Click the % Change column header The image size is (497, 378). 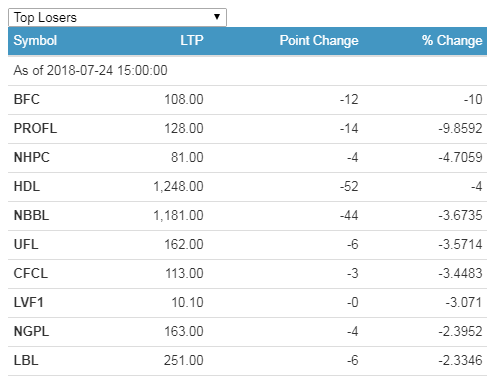452,41
